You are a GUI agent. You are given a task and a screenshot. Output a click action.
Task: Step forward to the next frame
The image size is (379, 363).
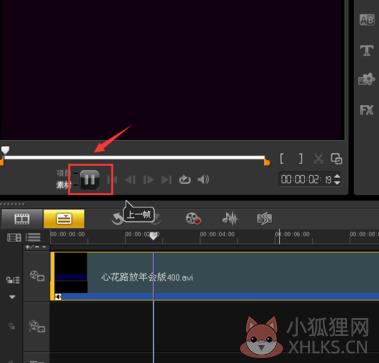(x=148, y=180)
